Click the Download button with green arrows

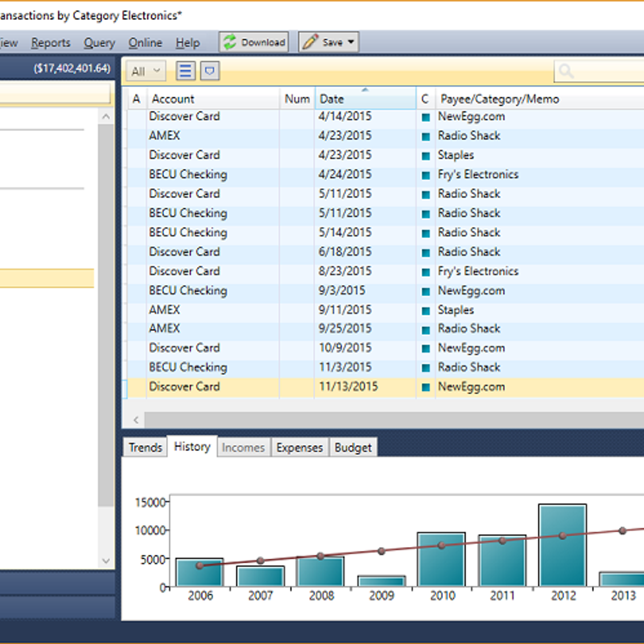tap(254, 42)
